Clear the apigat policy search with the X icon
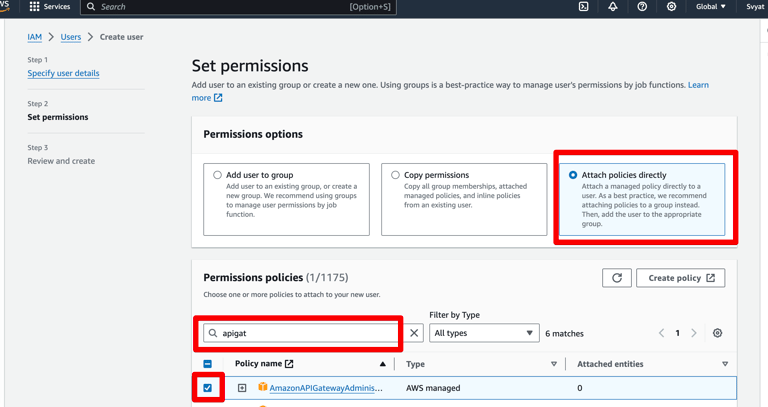 414,333
